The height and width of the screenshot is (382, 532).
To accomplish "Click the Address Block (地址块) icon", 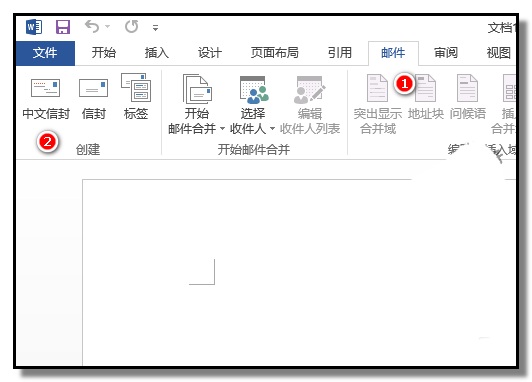I will (x=425, y=88).
